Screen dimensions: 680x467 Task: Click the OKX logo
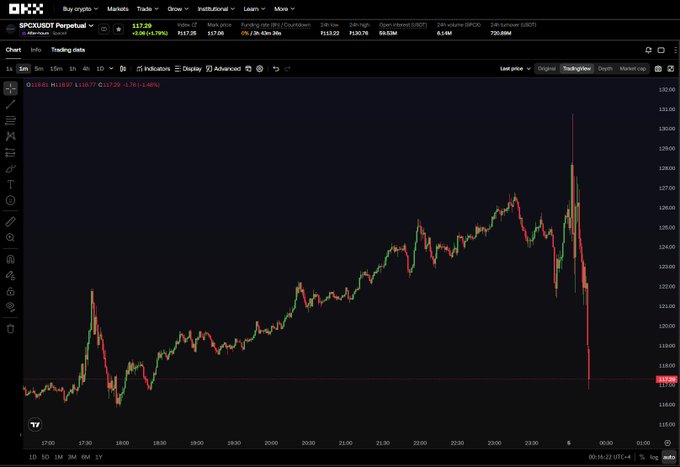pos(26,9)
